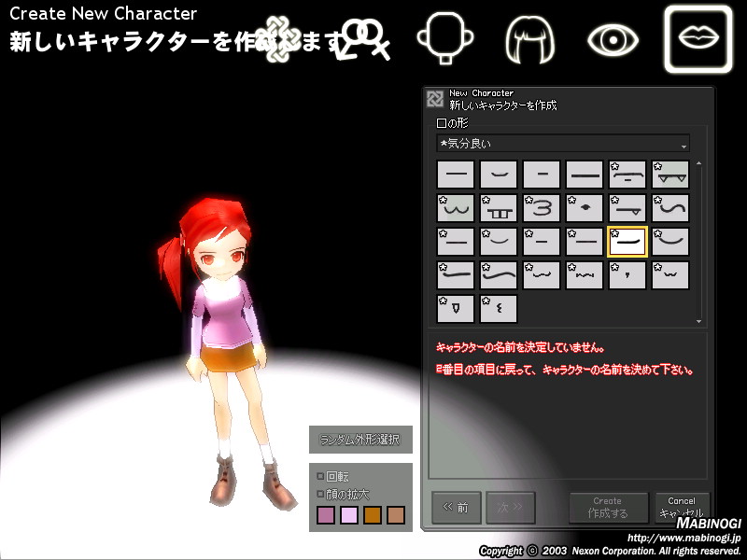Pick the dark pink color swatch
747x560 pixels.
click(x=326, y=515)
